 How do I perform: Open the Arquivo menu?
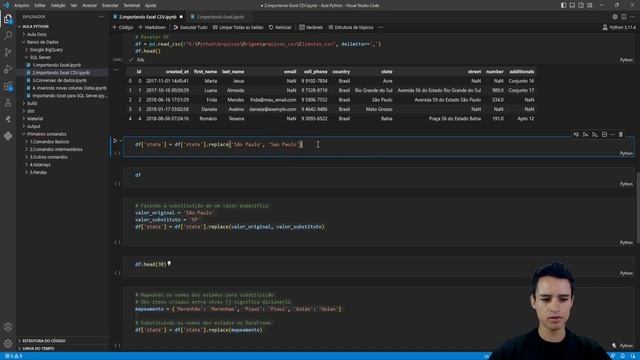(22, 5)
